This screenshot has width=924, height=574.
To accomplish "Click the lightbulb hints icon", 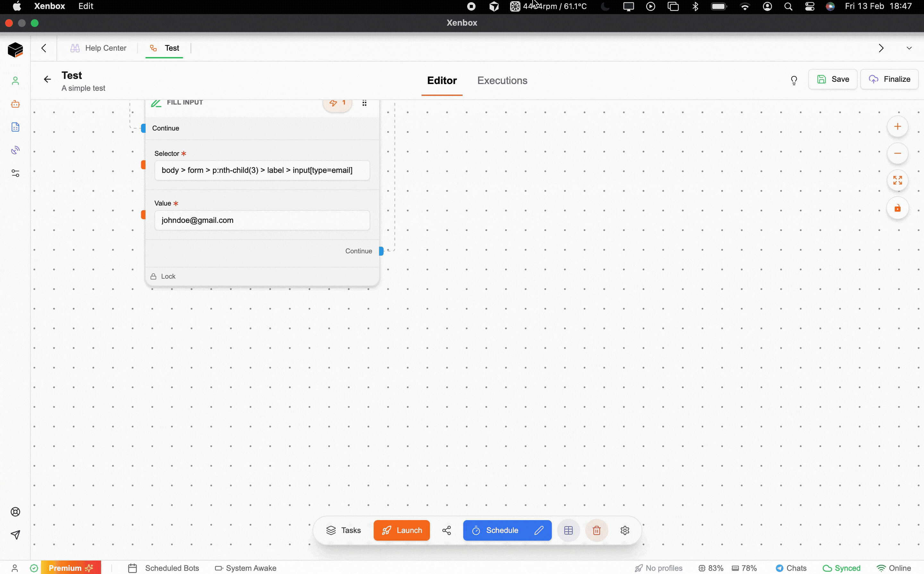I will click(794, 80).
